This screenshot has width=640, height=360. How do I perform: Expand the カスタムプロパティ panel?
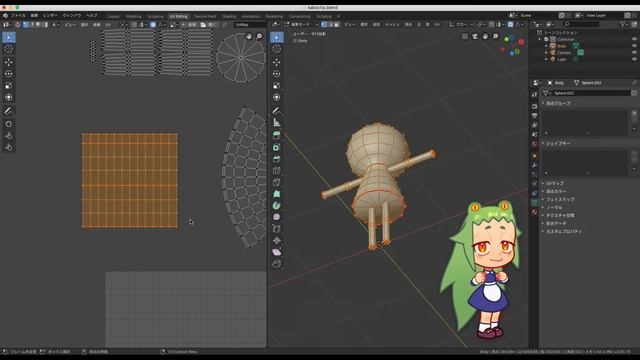pyautogui.click(x=564, y=231)
